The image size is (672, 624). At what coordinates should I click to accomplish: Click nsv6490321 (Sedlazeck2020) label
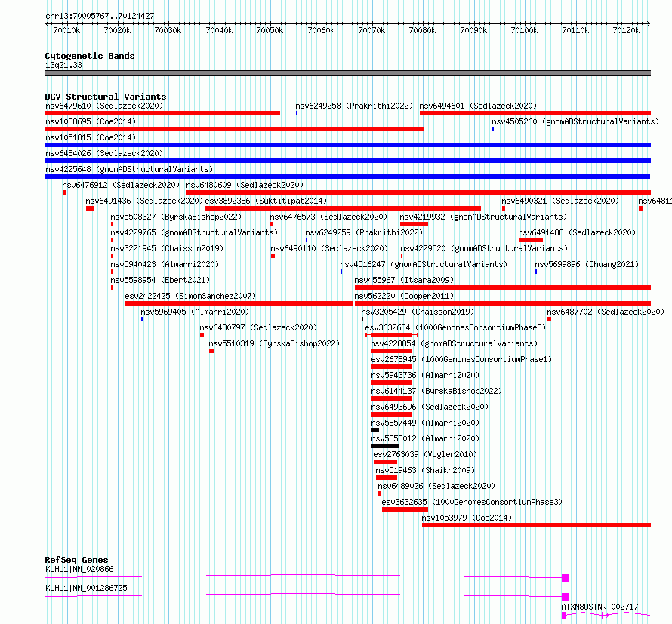(x=560, y=201)
